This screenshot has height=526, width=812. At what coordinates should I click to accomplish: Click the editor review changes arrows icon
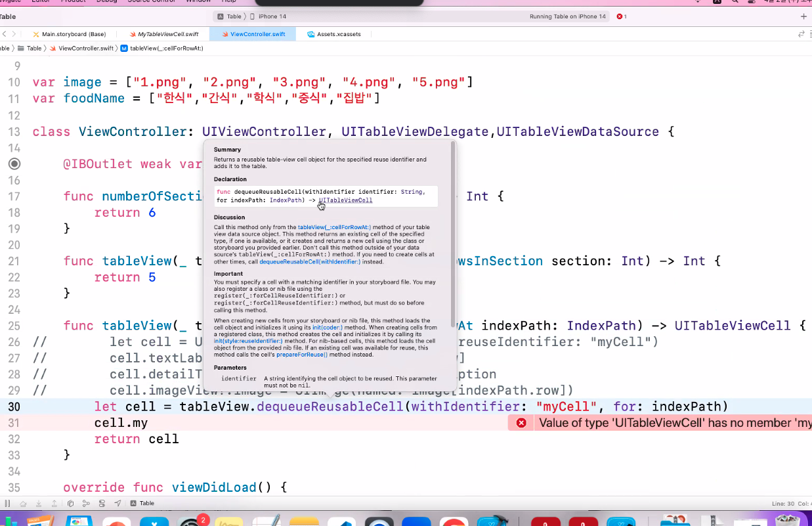[x=801, y=34]
